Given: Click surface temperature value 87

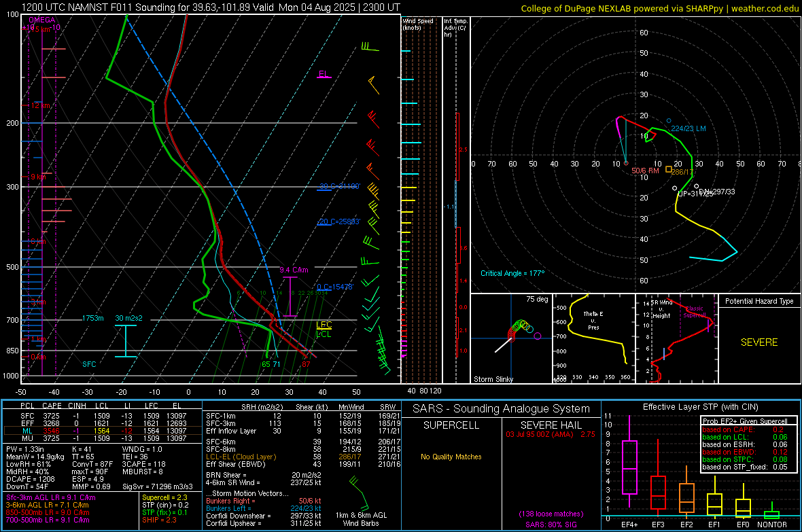Looking at the screenshot, I should coord(306,364).
